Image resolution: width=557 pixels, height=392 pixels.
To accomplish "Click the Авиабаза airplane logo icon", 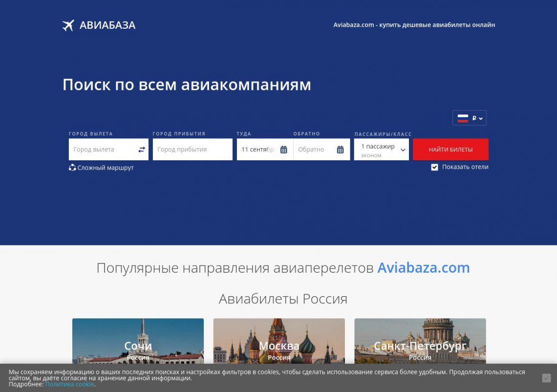I will (x=68, y=25).
